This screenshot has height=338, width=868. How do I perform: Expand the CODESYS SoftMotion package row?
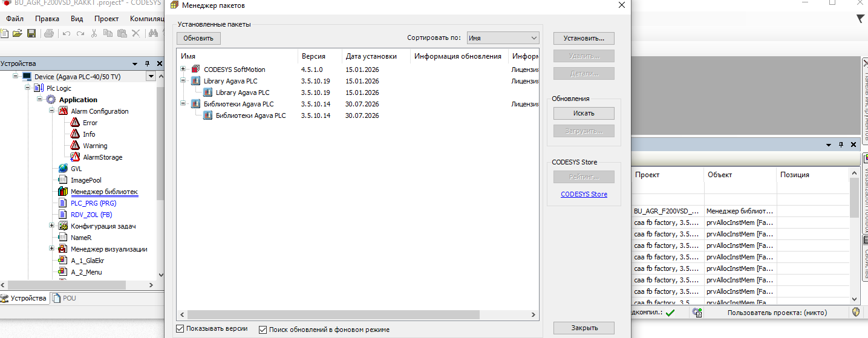[x=183, y=70]
